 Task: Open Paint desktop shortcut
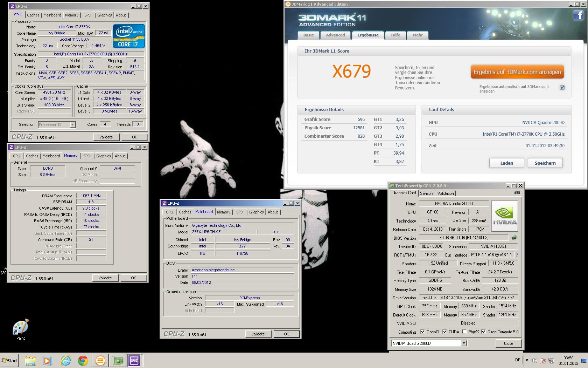(21, 329)
